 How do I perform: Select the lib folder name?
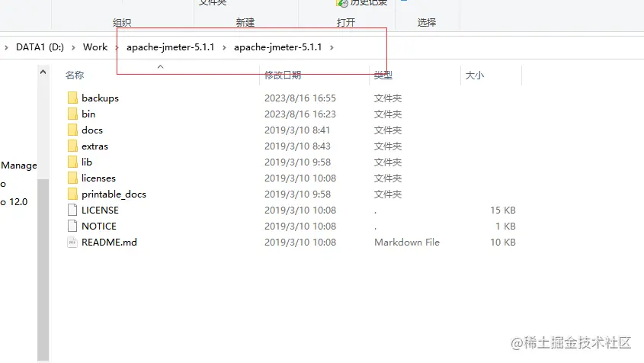click(x=87, y=162)
